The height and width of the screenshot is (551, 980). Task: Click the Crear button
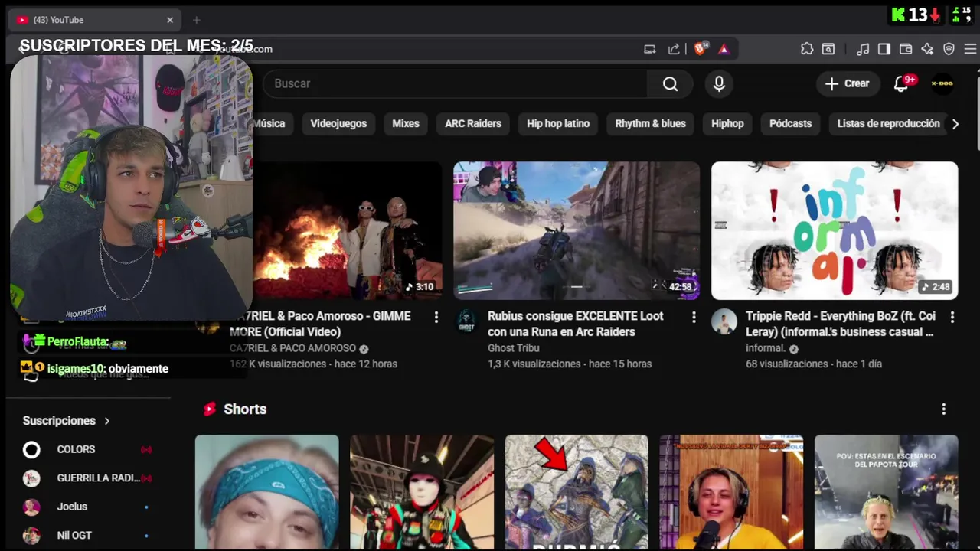tap(848, 83)
